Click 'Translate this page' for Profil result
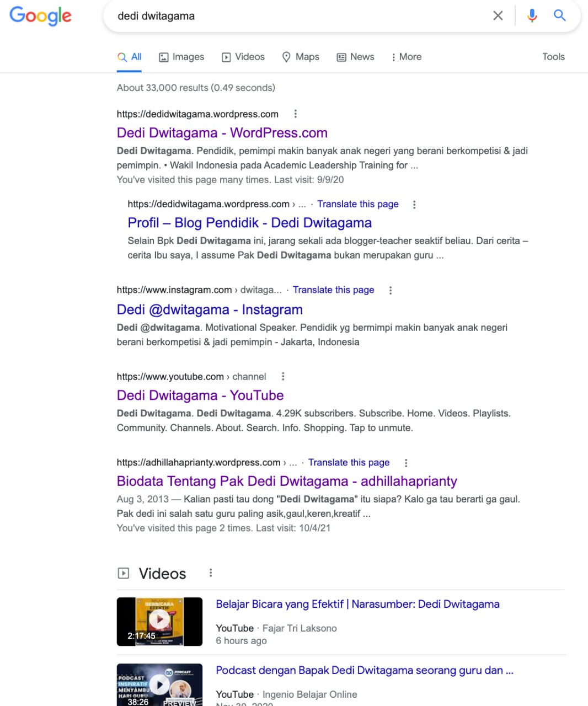The image size is (588, 706). coord(358,204)
